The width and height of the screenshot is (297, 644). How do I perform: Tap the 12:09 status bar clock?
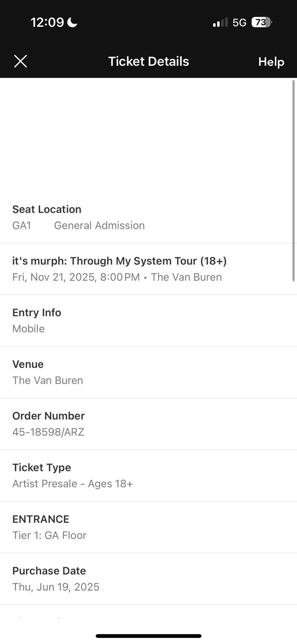[x=47, y=22]
